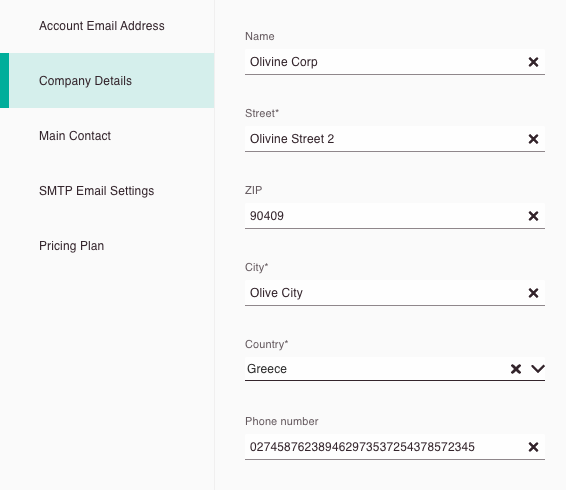The width and height of the screenshot is (566, 490).
Task: Open SMTP Email Settings section
Action: [96, 191]
